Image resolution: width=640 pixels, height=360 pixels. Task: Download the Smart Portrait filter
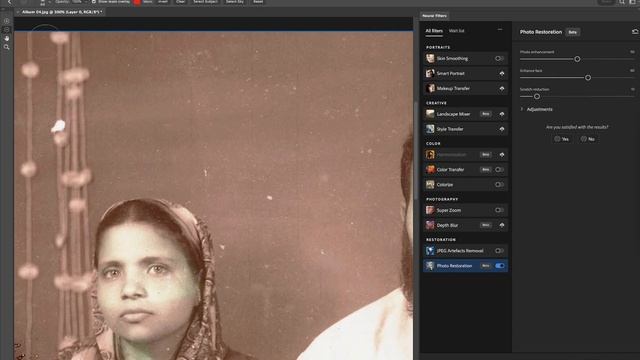point(502,73)
